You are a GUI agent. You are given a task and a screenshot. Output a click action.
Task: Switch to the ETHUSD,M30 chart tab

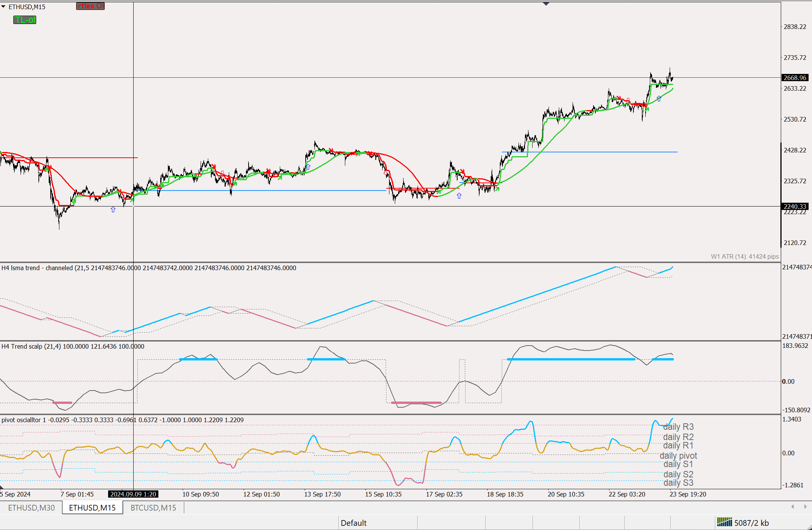[x=31, y=508]
